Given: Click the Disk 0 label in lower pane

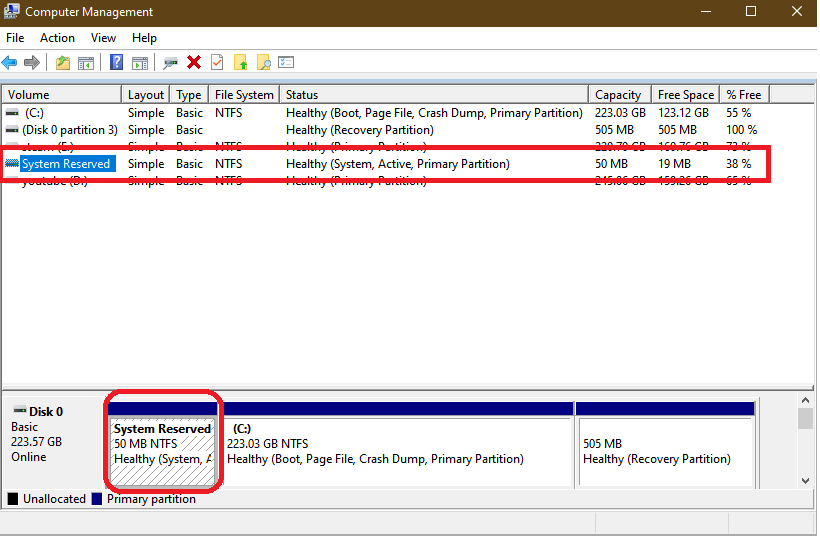Looking at the screenshot, I should 45,412.
